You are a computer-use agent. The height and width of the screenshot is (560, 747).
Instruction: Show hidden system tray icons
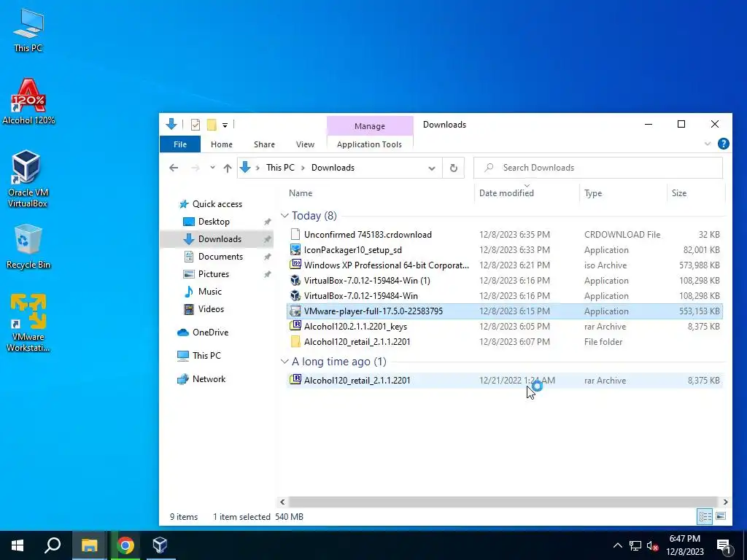(x=617, y=545)
